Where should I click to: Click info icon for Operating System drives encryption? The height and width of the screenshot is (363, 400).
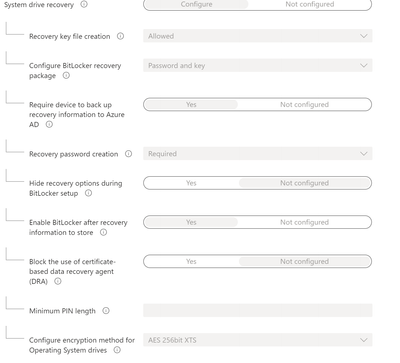click(117, 350)
